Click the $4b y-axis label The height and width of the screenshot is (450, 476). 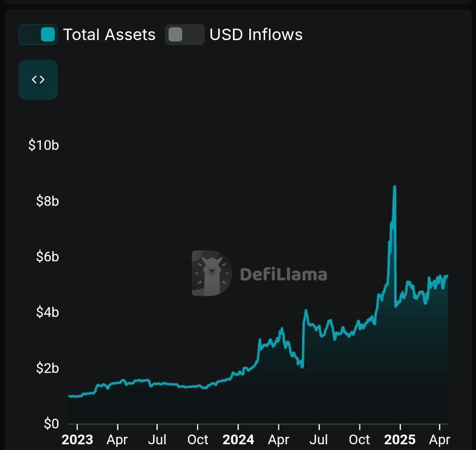tap(47, 312)
